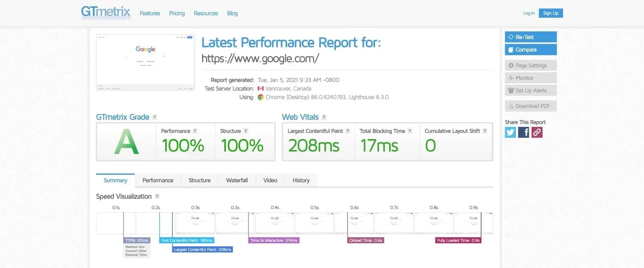
Task: Click the Re-Test refresh icon
Action: pyautogui.click(x=511, y=37)
